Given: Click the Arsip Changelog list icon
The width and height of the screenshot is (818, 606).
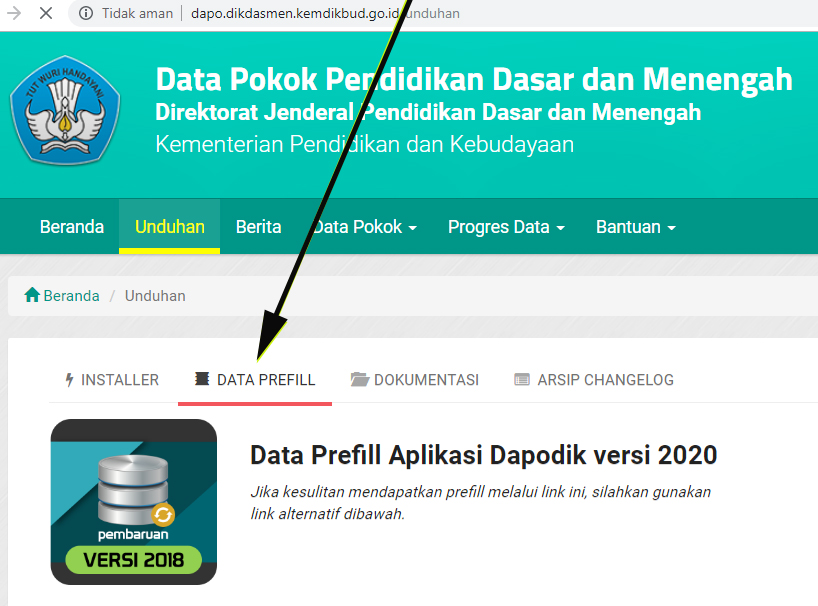Looking at the screenshot, I should tap(522, 379).
